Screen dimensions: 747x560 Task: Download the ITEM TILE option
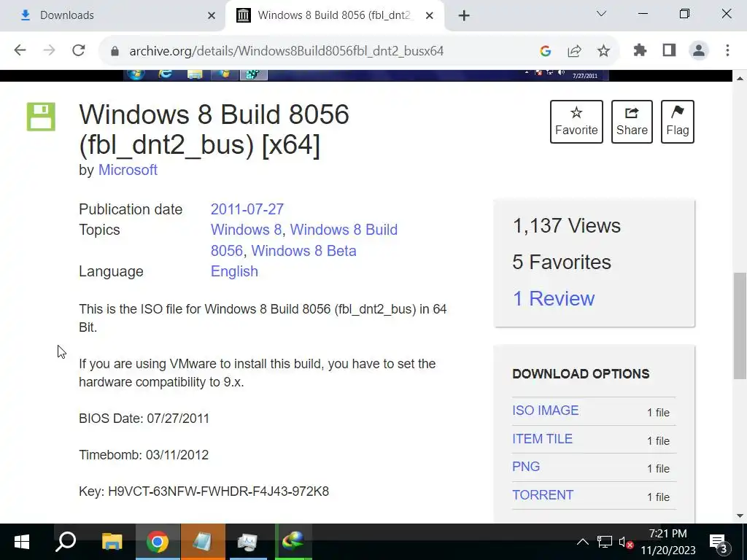(x=542, y=438)
